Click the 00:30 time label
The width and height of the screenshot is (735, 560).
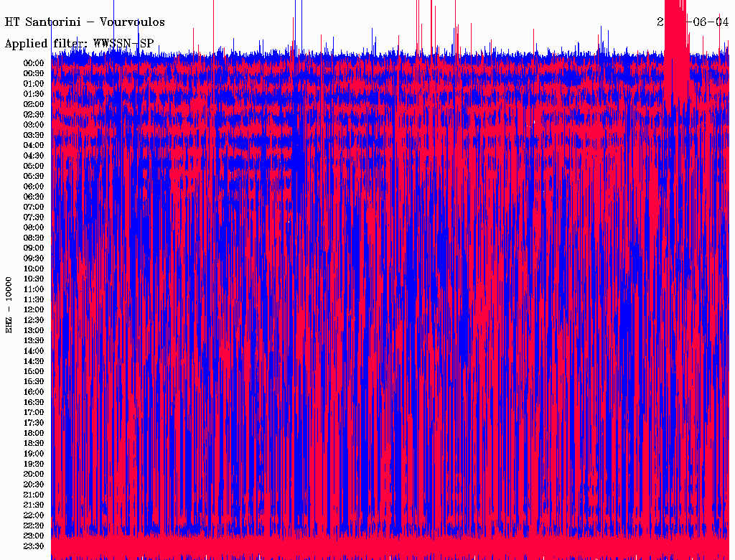34,73
